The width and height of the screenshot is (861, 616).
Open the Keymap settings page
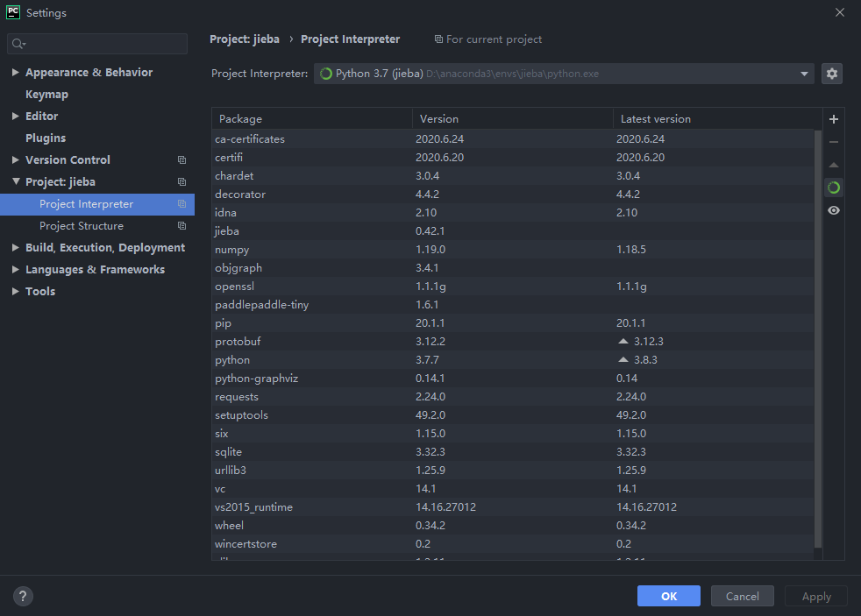46,95
